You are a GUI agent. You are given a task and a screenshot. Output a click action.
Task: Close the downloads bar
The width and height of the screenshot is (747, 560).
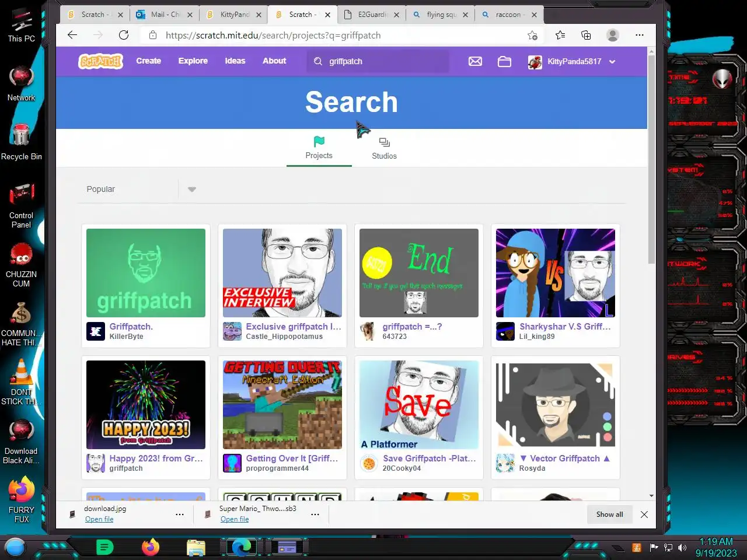tap(644, 514)
